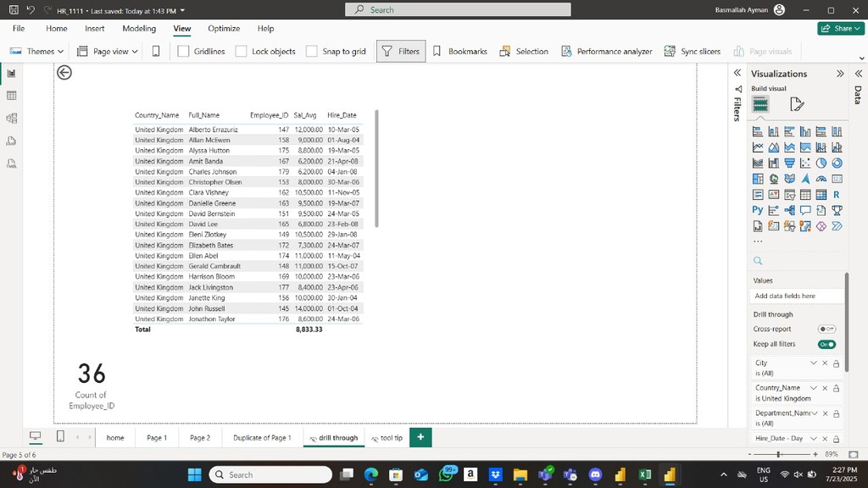Open the Format visual tab icon
This screenshot has width=868, height=488.
tap(796, 104)
